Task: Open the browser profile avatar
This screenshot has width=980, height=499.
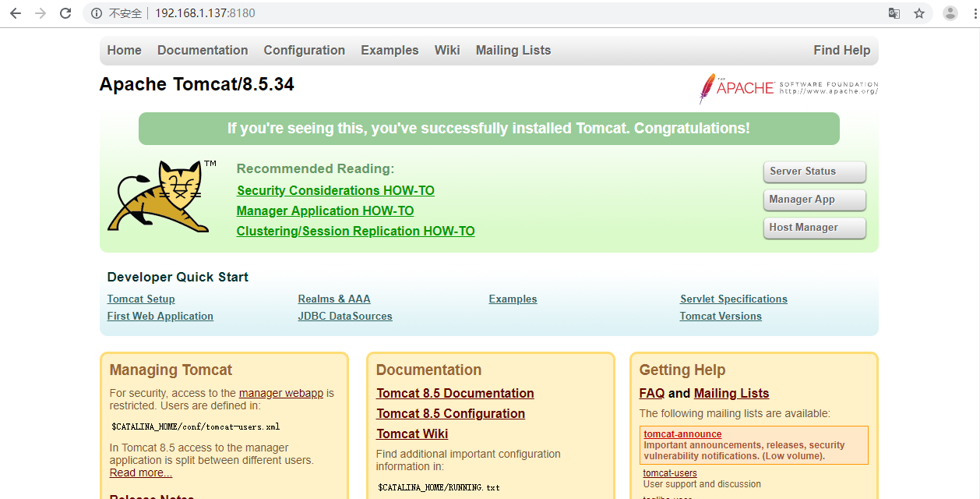Action: [x=950, y=13]
